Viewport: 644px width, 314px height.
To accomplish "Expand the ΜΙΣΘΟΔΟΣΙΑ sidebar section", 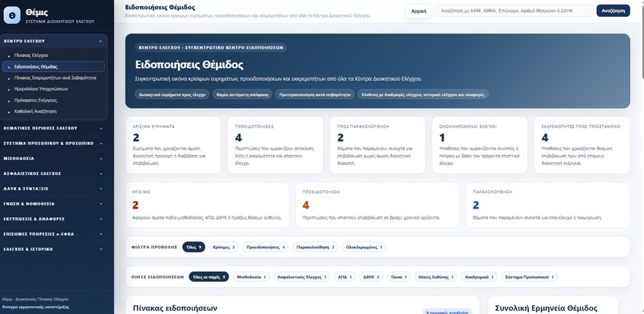I will click(54, 158).
